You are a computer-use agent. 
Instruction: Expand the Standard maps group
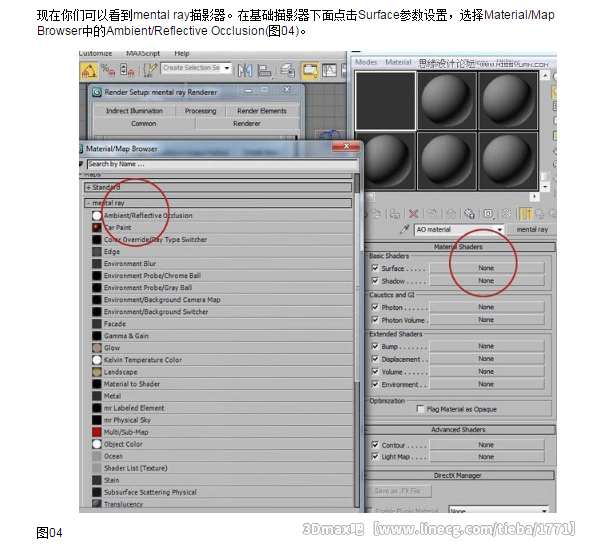(218, 188)
